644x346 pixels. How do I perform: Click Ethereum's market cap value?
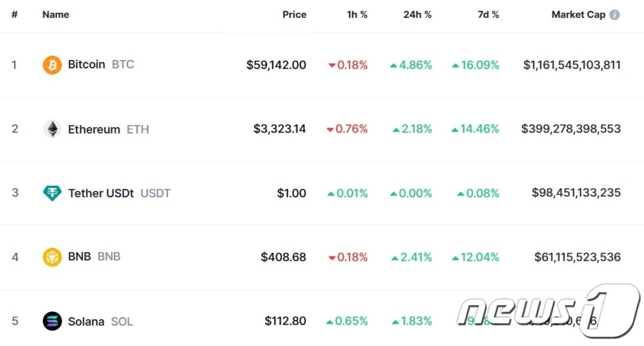coord(570,129)
